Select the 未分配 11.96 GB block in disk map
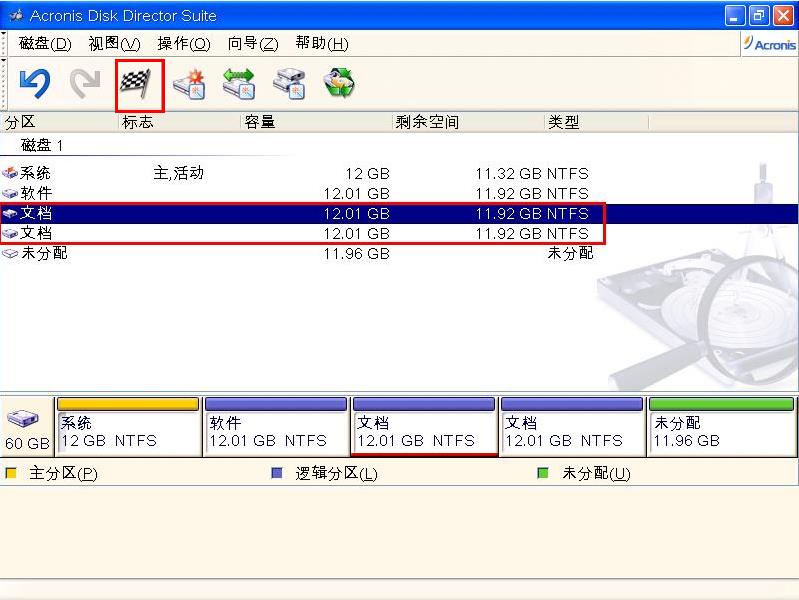The image size is (799, 600). (x=722, y=427)
